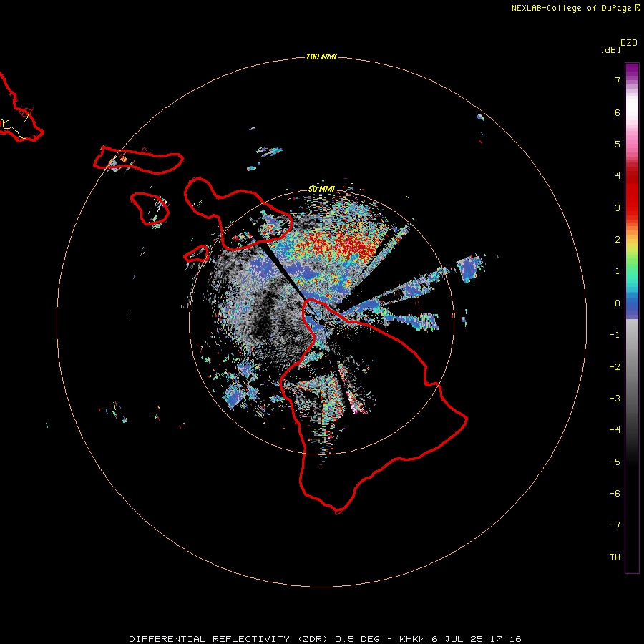Click the -4 value on color scale

(615, 430)
